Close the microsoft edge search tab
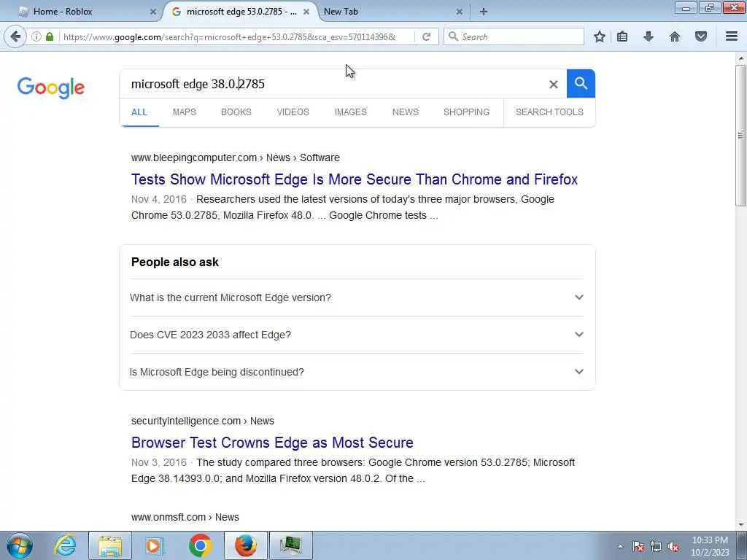 (306, 12)
